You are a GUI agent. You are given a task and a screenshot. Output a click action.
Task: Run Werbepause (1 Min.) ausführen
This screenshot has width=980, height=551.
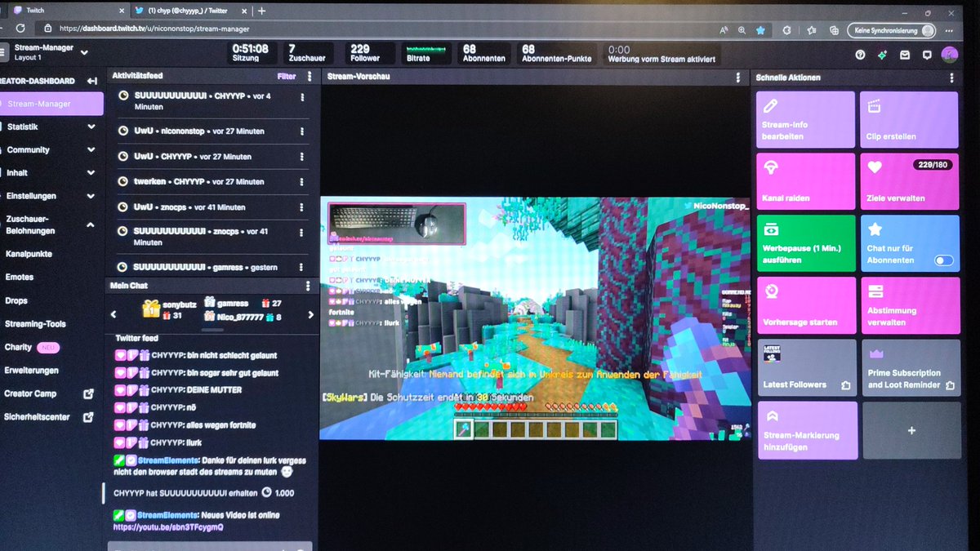coord(806,243)
